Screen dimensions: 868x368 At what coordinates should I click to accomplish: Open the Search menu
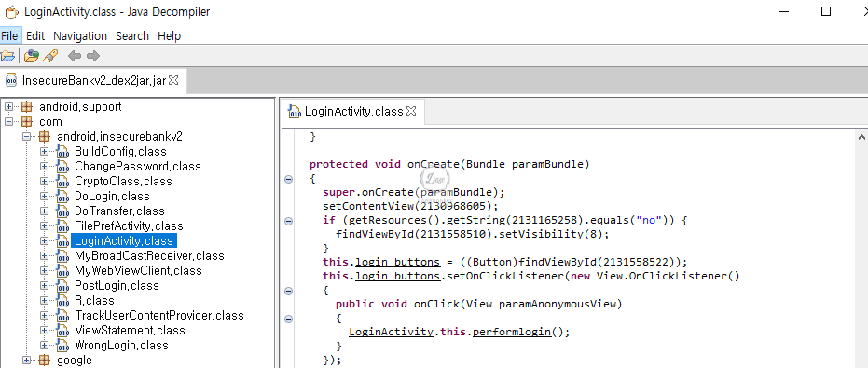pyautogui.click(x=131, y=36)
